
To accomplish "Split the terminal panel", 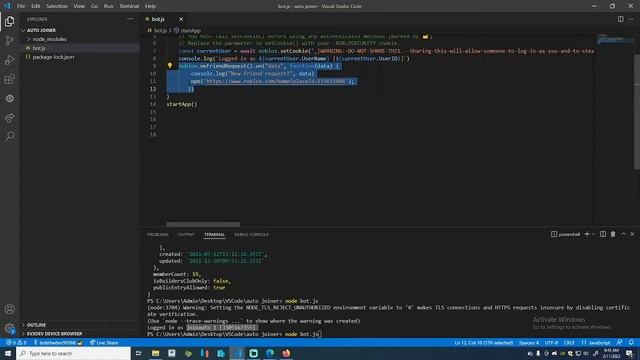I will [x=603, y=234].
